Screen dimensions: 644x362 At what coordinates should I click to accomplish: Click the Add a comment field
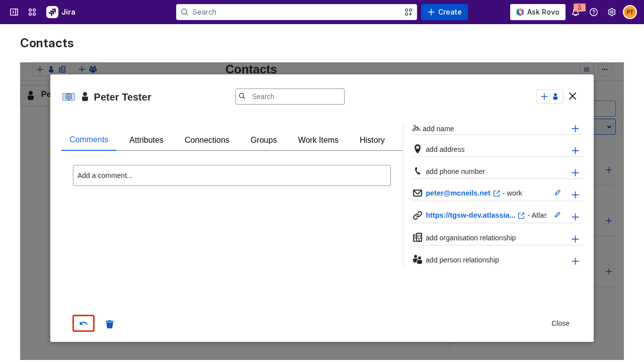232,175
